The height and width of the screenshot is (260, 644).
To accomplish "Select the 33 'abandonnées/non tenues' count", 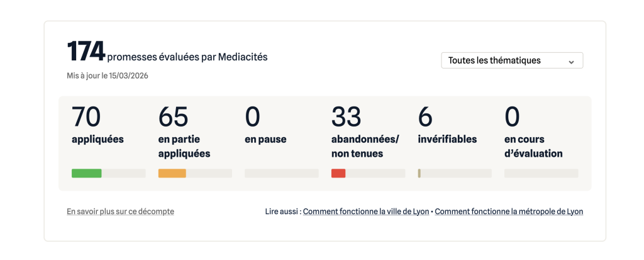I will click(x=346, y=117).
